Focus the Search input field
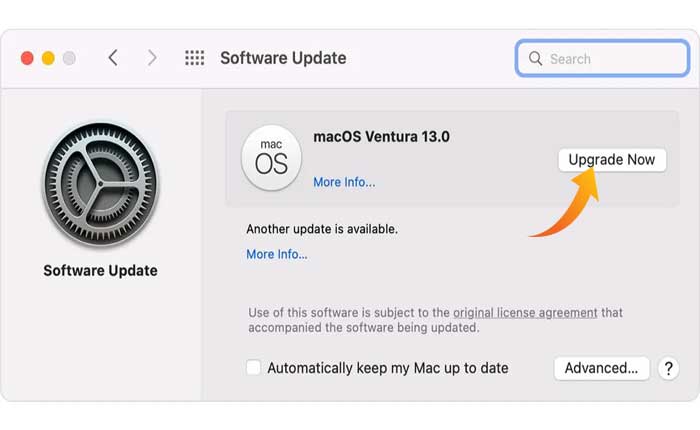 tap(610, 59)
